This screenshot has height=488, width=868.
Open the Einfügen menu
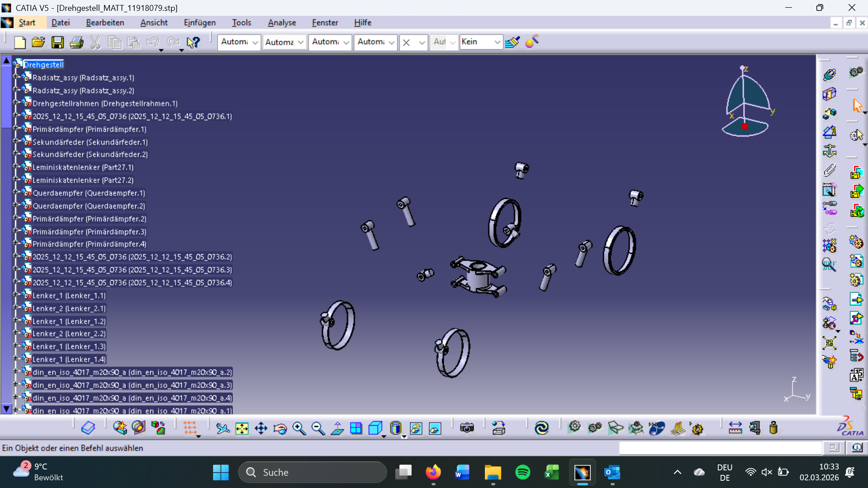click(x=199, y=23)
